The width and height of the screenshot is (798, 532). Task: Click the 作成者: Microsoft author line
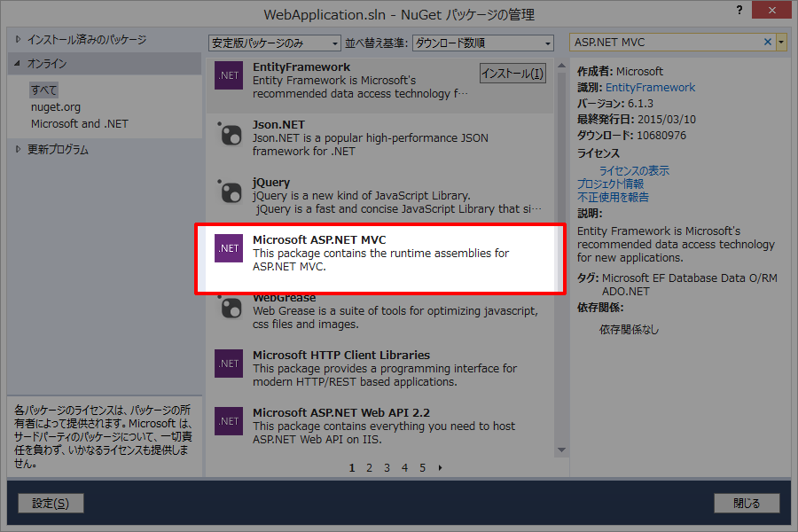[x=620, y=71]
